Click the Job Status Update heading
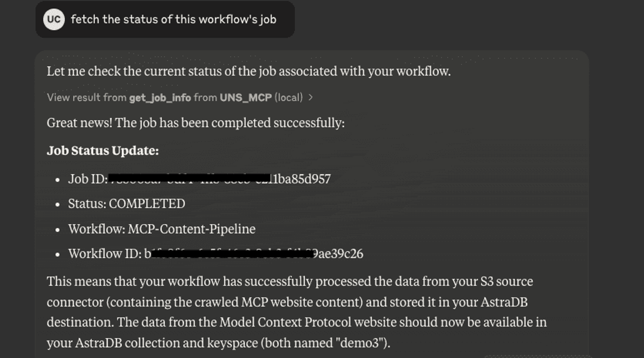This screenshot has height=358, width=644. pos(103,150)
